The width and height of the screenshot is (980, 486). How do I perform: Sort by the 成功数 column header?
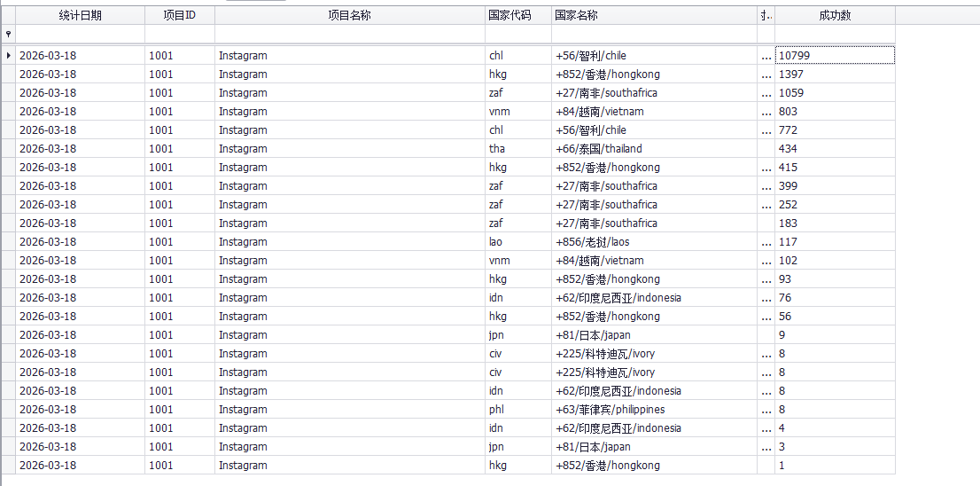coord(835,16)
